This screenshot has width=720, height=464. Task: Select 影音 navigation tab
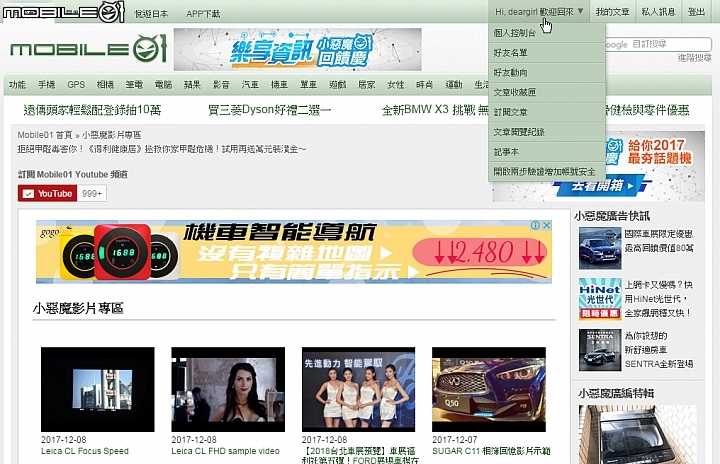coord(221,85)
